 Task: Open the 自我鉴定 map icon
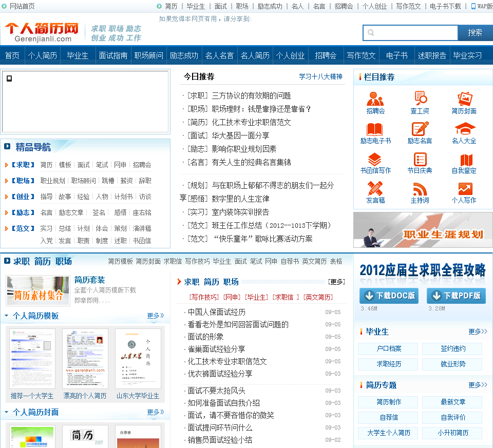[x=466, y=160]
